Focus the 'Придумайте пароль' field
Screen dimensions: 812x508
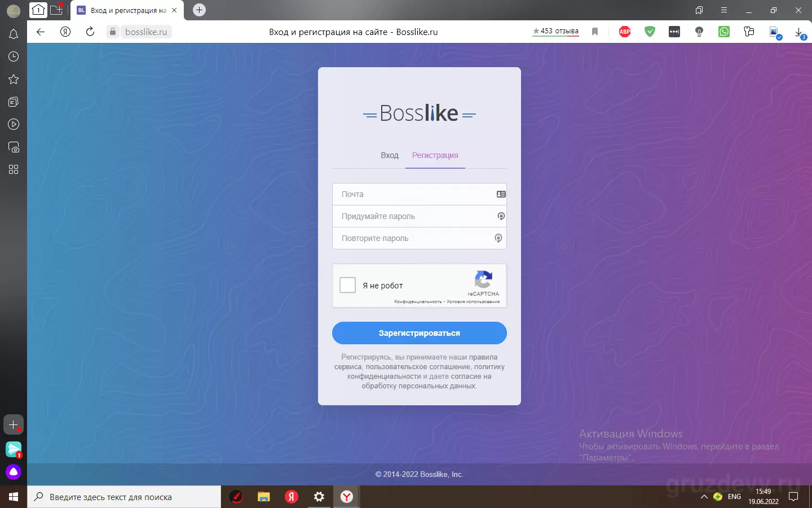(x=420, y=216)
